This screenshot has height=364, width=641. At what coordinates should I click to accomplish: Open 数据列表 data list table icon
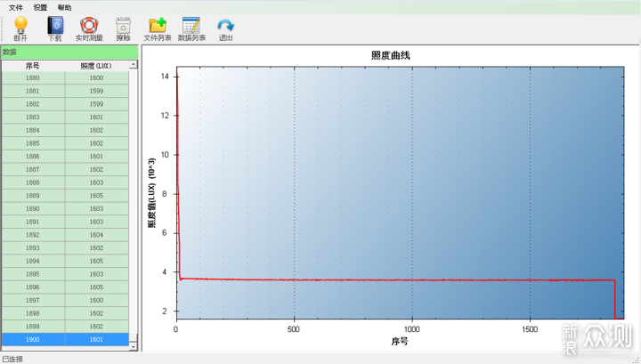pyautogui.click(x=191, y=25)
